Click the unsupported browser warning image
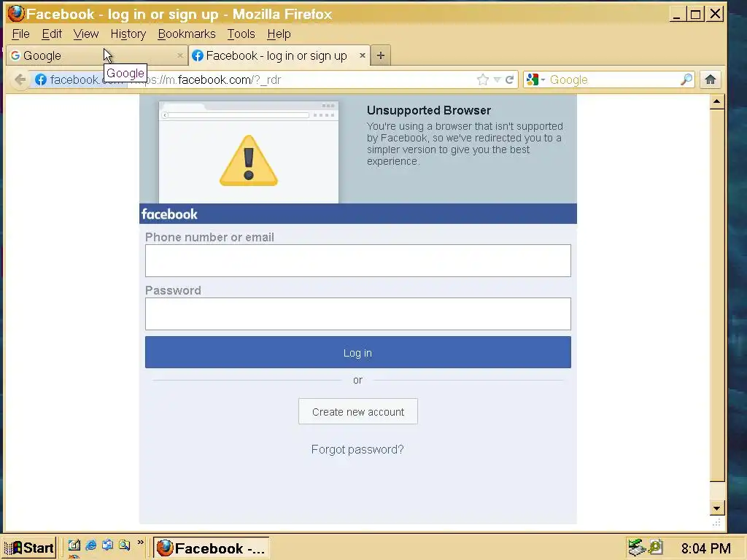The image size is (747, 560). click(x=248, y=152)
